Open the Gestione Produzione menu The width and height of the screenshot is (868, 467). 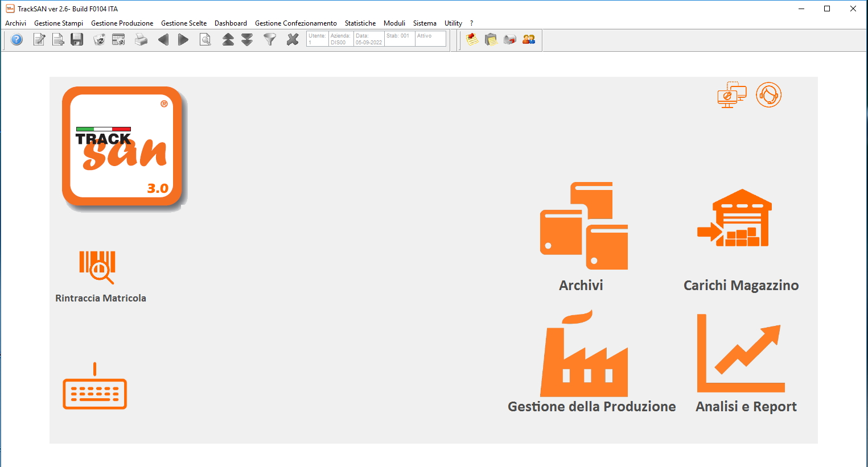[122, 23]
